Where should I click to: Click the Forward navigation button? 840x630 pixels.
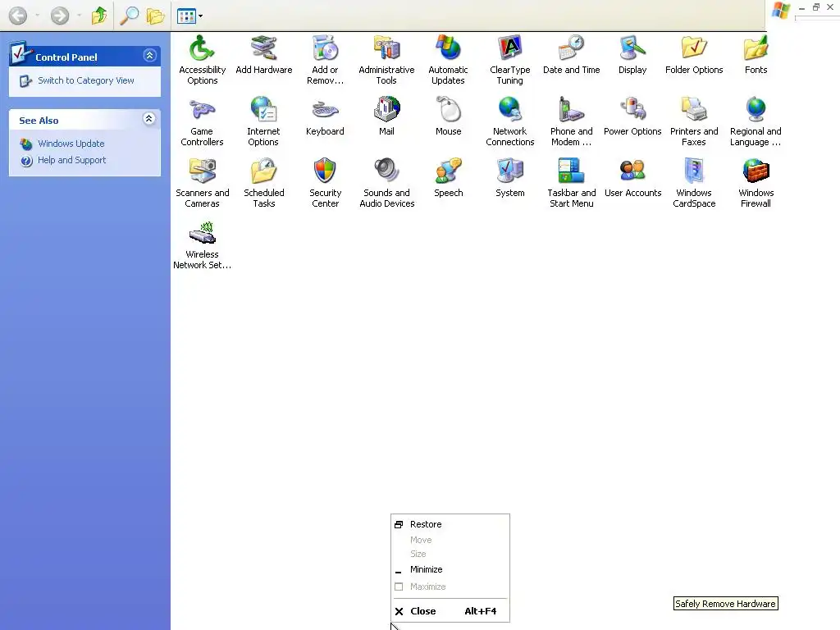[60, 16]
